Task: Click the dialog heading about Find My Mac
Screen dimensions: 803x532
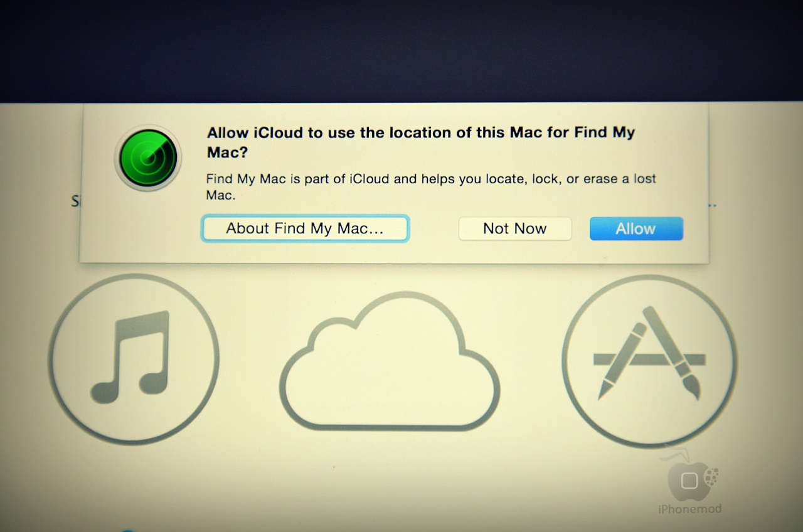Action: (421, 142)
